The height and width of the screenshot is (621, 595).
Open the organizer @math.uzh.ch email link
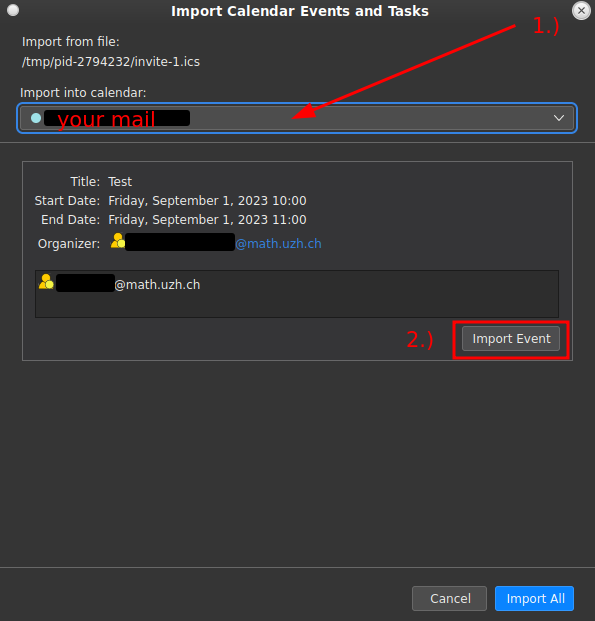[x=278, y=244]
